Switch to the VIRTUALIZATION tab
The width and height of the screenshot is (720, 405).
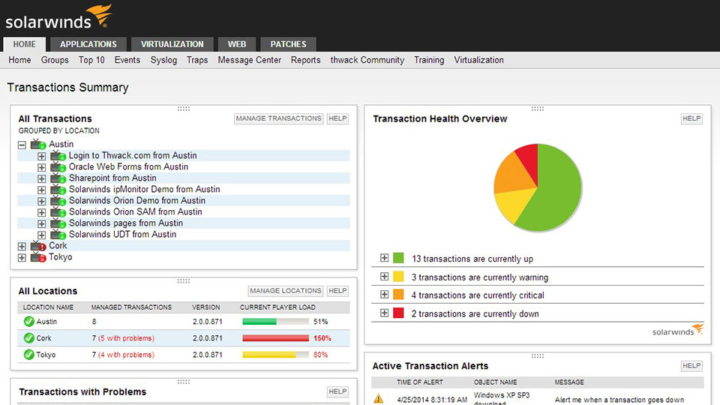point(172,44)
